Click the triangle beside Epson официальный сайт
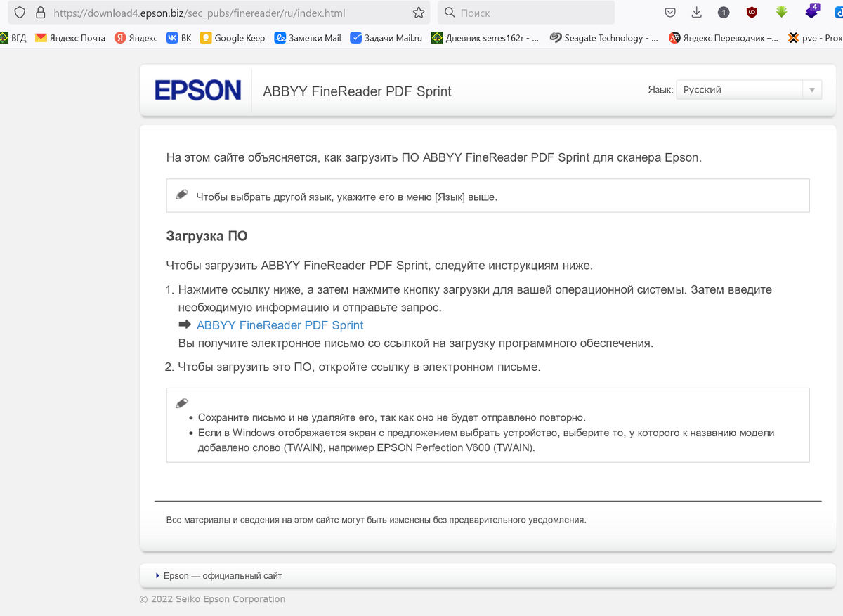 click(x=157, y=576)
